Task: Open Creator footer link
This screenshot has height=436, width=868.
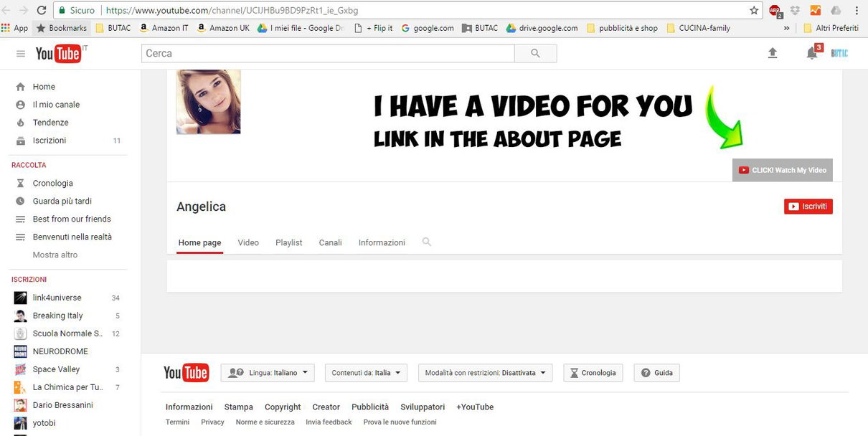Action: (x=326, y=407)
